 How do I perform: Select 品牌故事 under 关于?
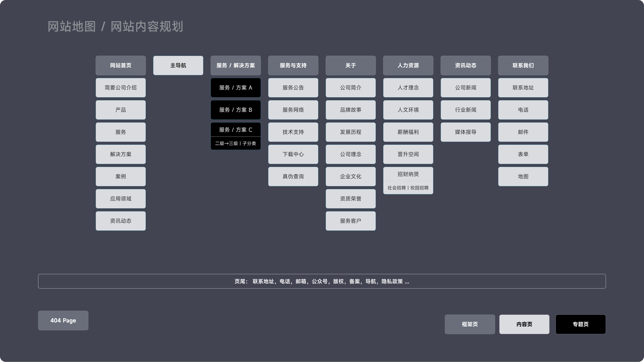pyautogui.click(x=351, y=110)
